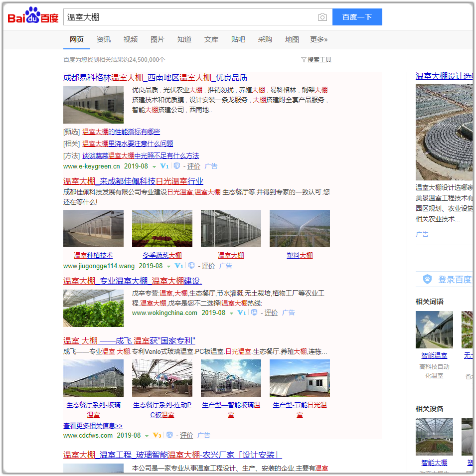Screen dimensions: 476x476
Task: Switch to the 视频 tab
Action: pyautogui.click(x=131, y=39)
